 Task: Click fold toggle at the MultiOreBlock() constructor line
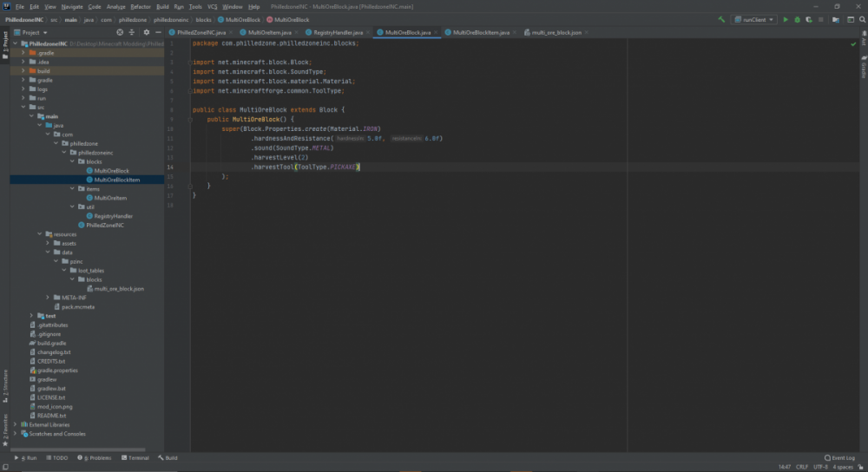pyautogui.click(x=190, y=120)
